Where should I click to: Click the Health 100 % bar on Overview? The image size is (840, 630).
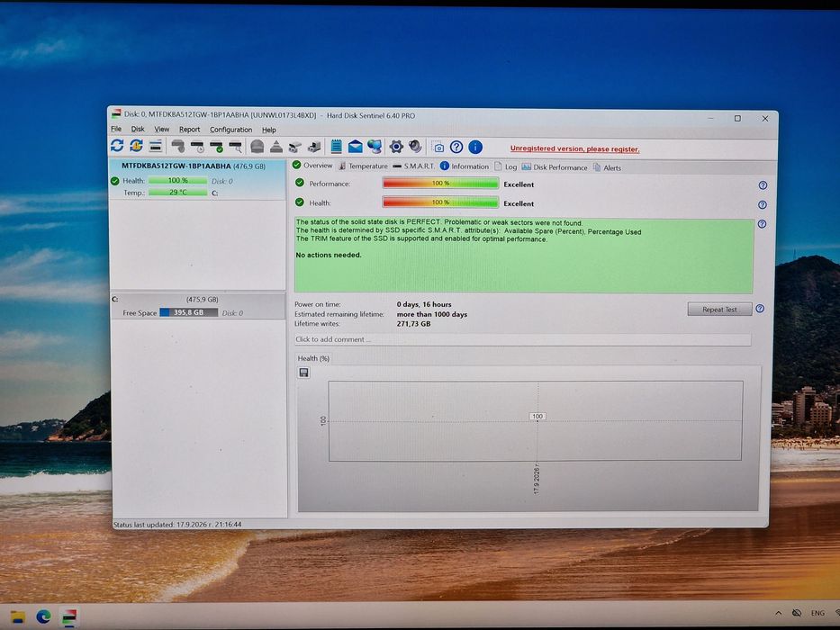coord(440,202)
